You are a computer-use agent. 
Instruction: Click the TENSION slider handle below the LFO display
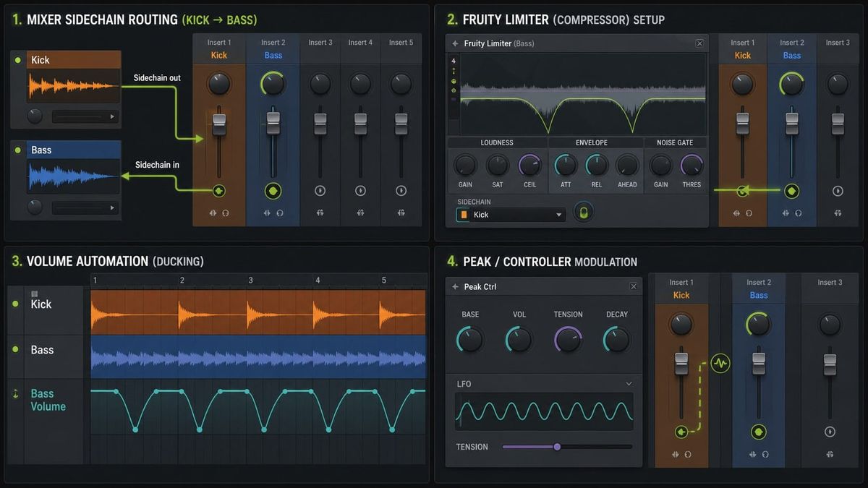tap(557, 447)
